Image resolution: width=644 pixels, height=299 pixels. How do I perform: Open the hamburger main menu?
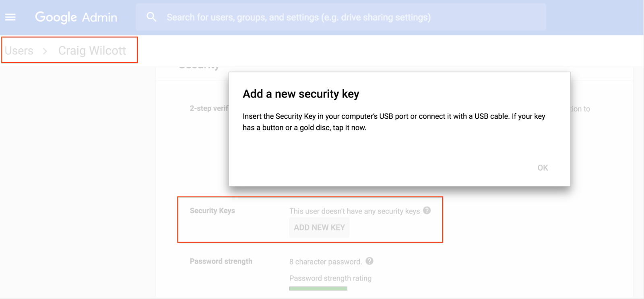(10, 17)
